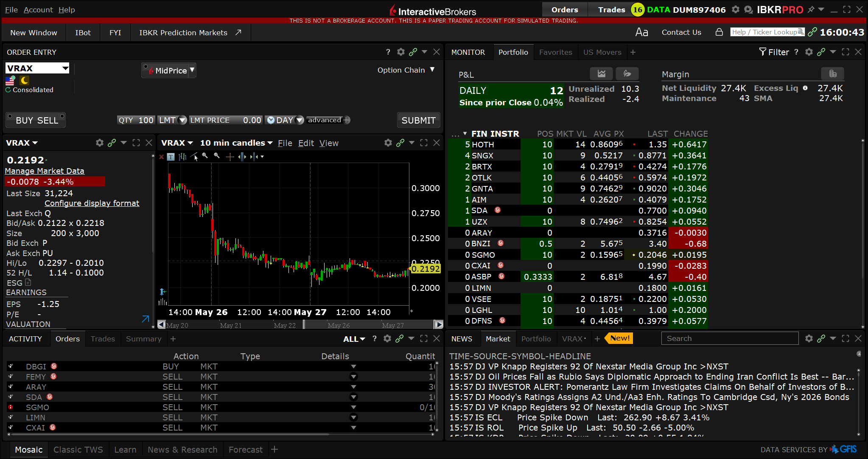Image resolution: width=868 pixels, height=459 pixels.
Task: Click the yellow 16 notifications badge
Action: point(637,9)
